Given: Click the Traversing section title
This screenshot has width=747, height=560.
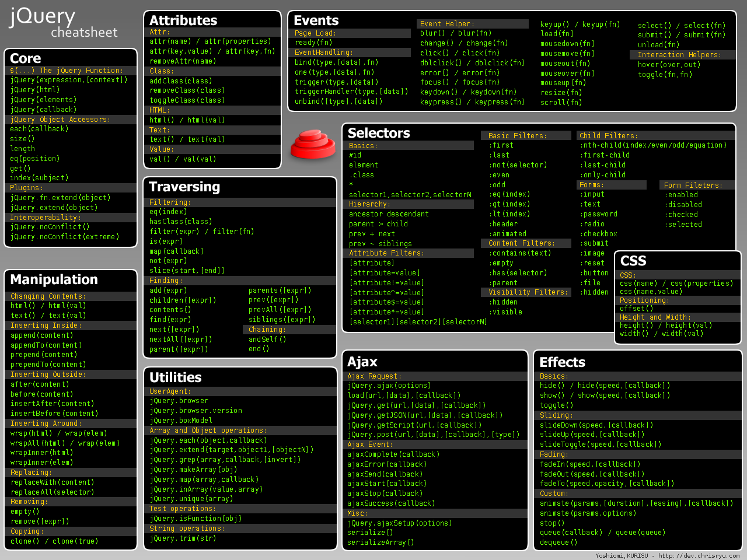Looking at the screenshot, I should [x=184, y=187].
